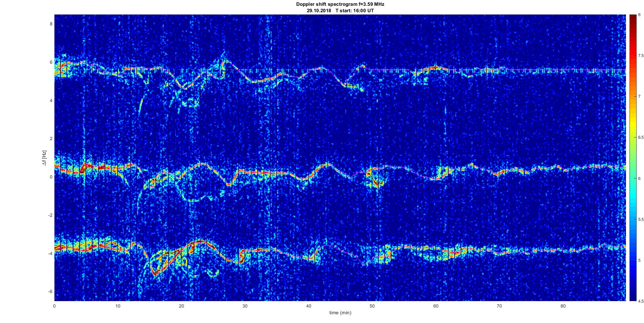This screenshot has height=323, width=644.
Task: Click the x-axis tick label "80"
Action: [x=563, y=306]
